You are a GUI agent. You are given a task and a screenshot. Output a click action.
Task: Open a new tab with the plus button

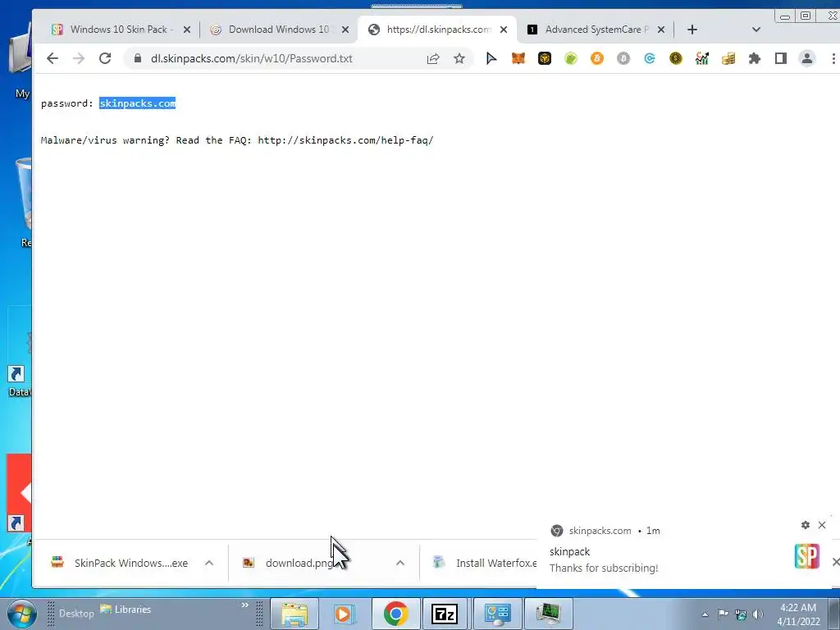[x=692, y=30]
